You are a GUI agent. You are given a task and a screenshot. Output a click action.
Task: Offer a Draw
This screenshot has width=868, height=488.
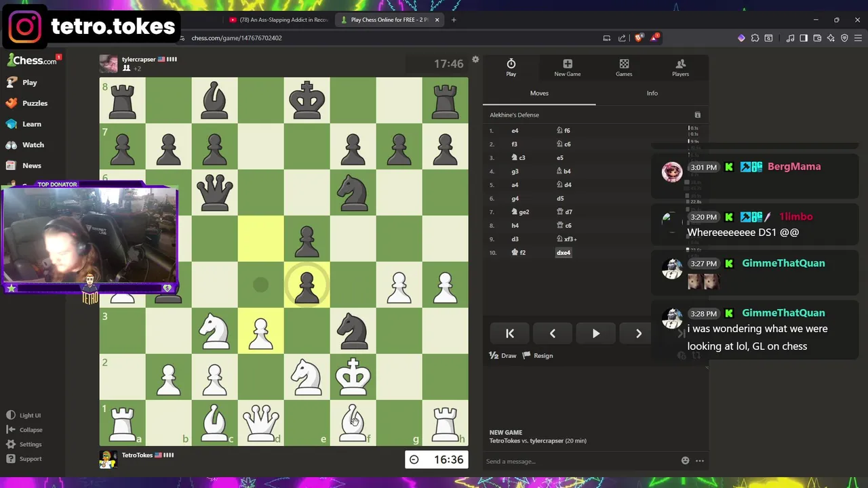tap(503, 356)
